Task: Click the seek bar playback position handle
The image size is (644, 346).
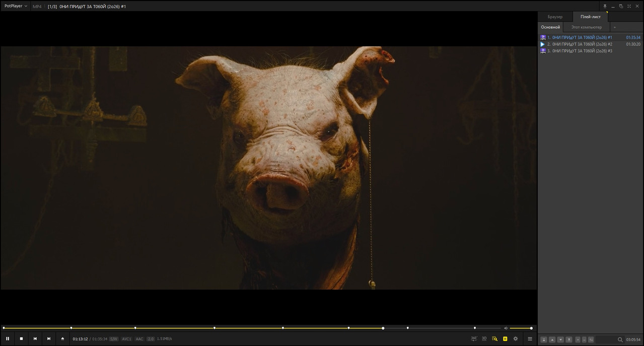Action: click(383, 328)
